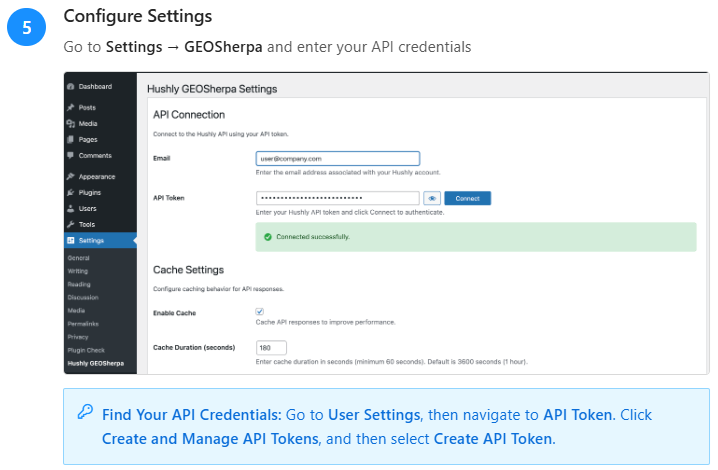Click the Appearance brush icon
Viewport: 718px width, 470px height.
(70, 176)
